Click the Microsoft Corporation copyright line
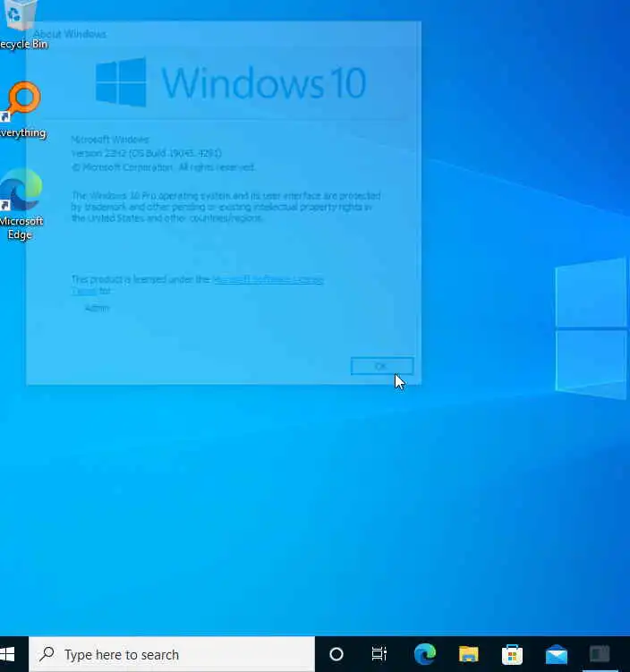The image size is (630, 672). [x=163, y=166]
